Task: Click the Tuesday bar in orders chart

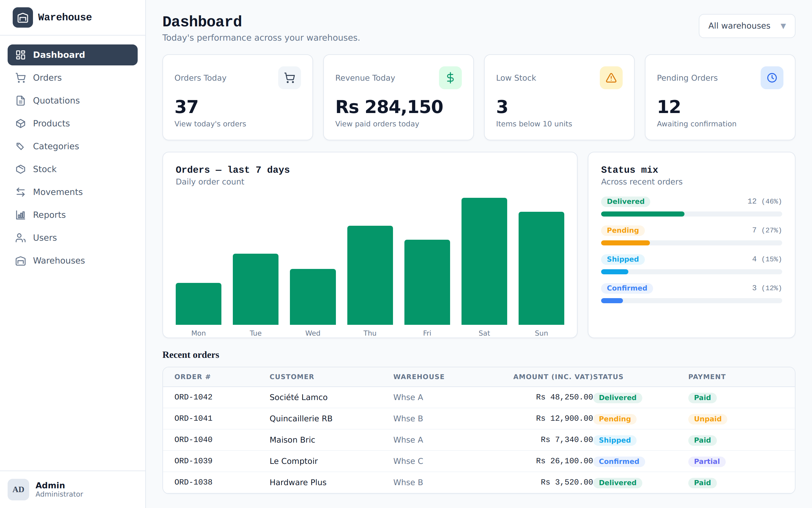Action: 256,289
